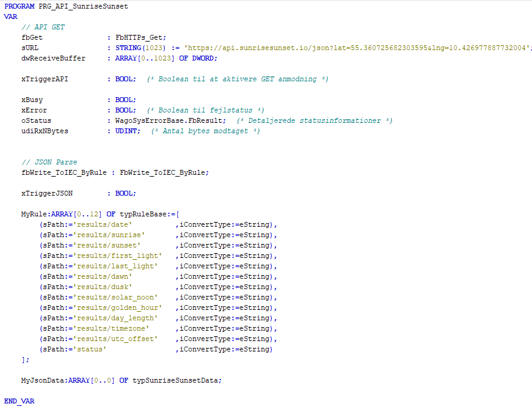Click the END_VAR keyword
The image size is (532, 412).
tap(19, 401)
